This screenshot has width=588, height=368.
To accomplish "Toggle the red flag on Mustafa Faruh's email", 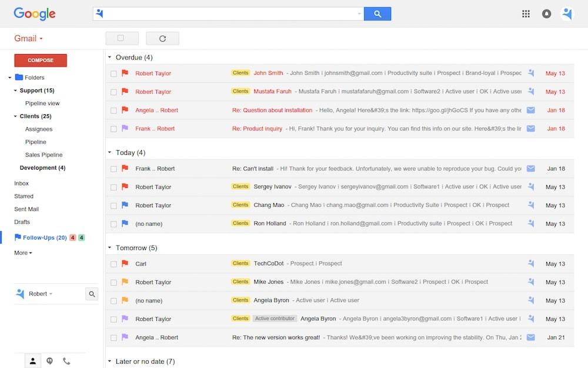I will (x=125, y=92).
